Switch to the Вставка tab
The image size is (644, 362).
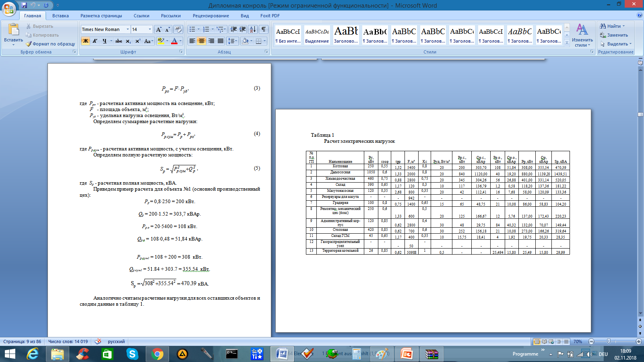[60, 16]
